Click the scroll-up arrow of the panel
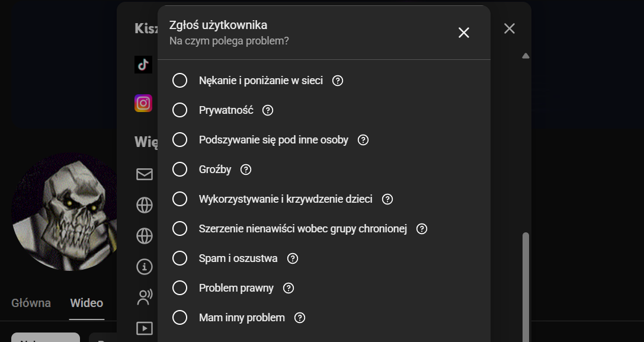 pos(526,56)
